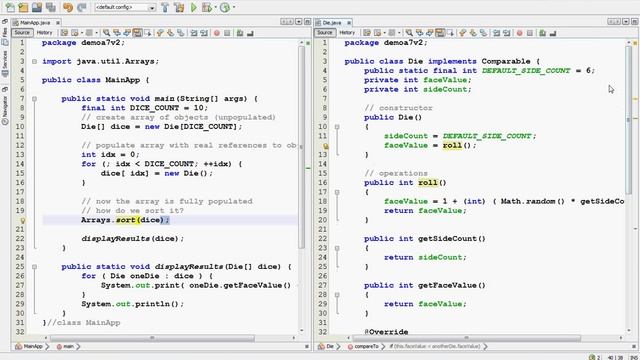Viewport: 640px width, 360px height.
Task: Click the Undo icon in the main toolbar
Action: click(x=68, y=7)
